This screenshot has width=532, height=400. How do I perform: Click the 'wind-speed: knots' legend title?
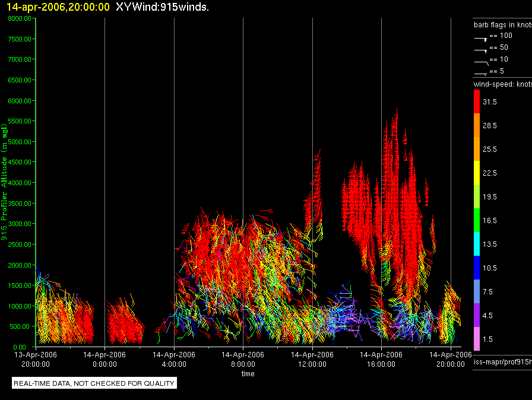tap(503, 84)
